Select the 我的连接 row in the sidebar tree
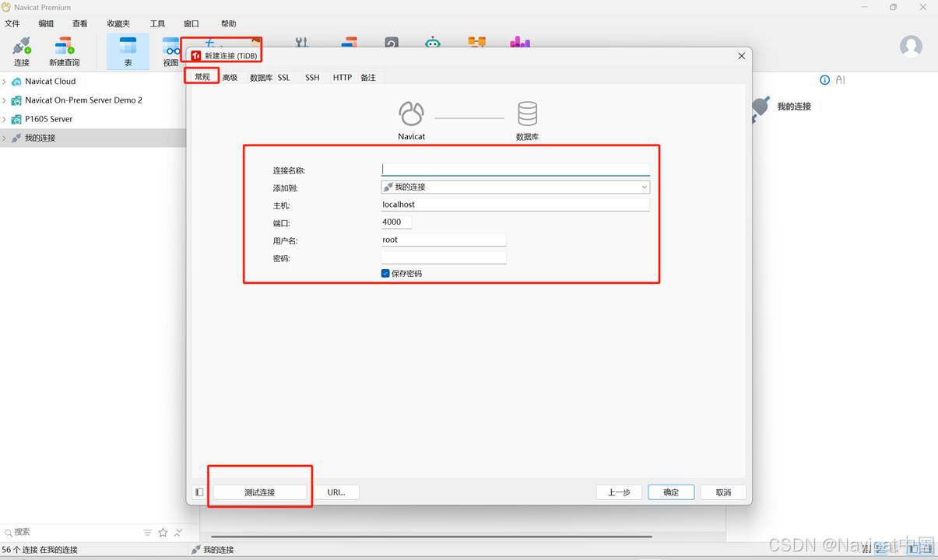 [x=93, y=138]
